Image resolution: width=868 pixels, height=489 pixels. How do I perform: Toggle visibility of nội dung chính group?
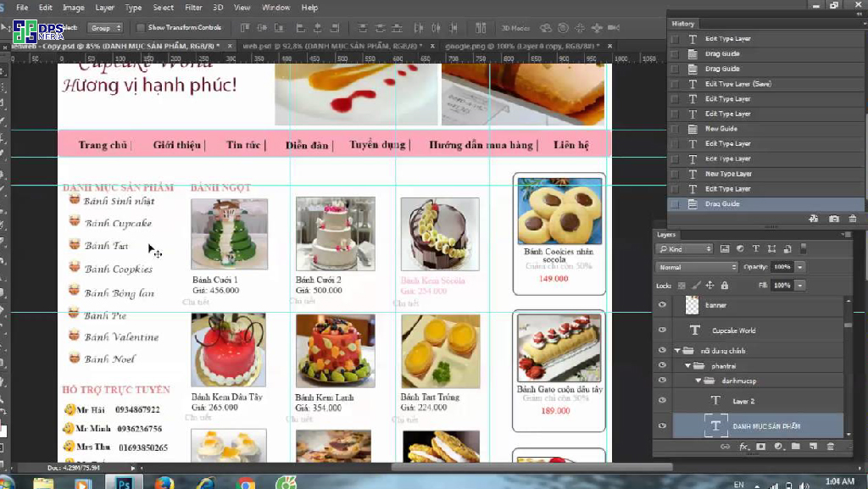662,350
